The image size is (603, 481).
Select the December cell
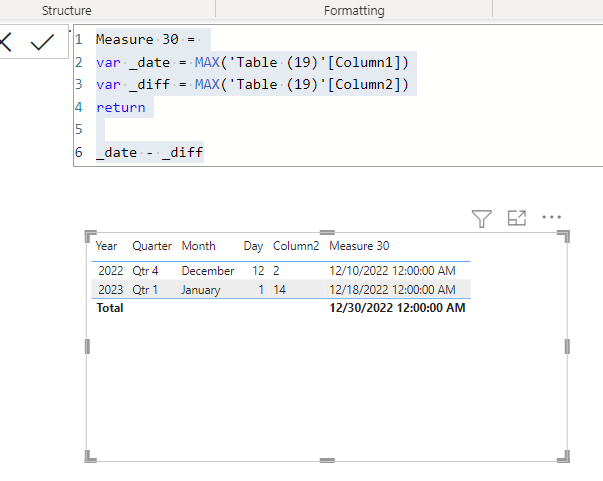click(208, 271)
